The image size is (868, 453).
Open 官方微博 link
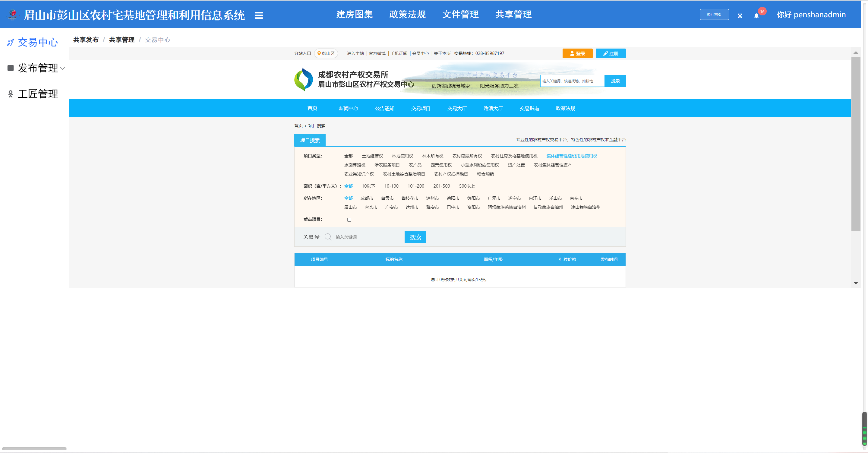(377, 54)
